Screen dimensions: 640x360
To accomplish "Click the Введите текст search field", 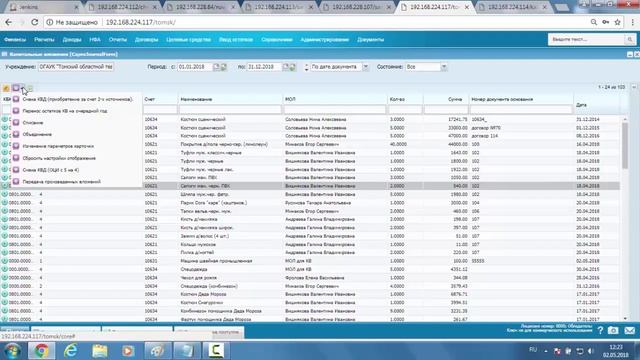I will click(x=587, y=40).
